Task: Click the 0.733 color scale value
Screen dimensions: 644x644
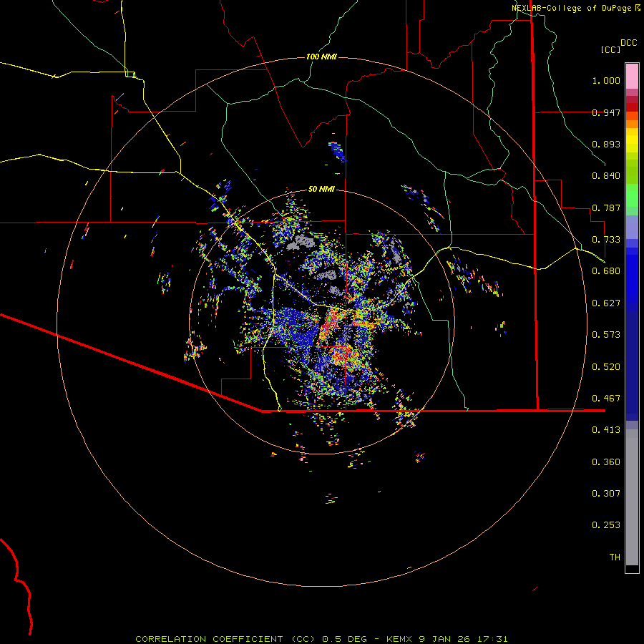Action: [606, 240]
